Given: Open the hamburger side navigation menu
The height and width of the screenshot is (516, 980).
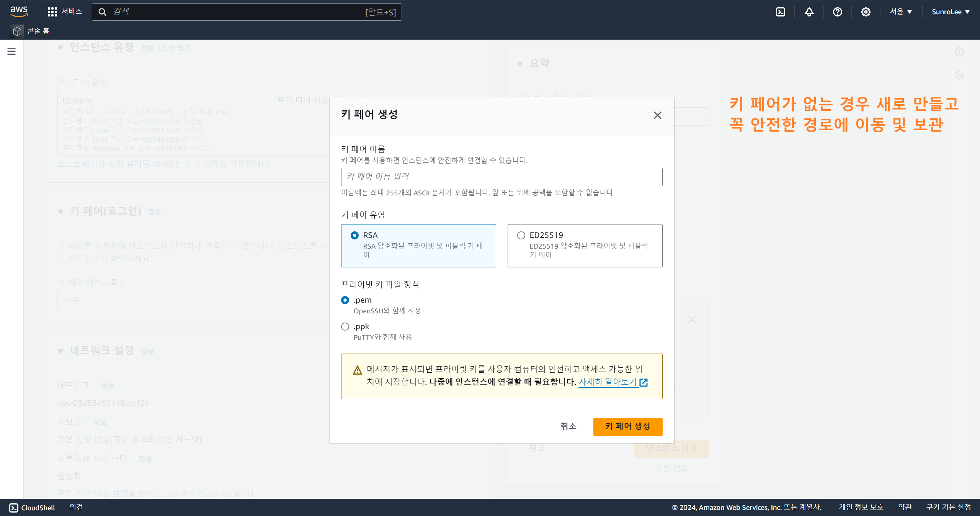Looking at the screenshot, I should click(x=11, y=51).
